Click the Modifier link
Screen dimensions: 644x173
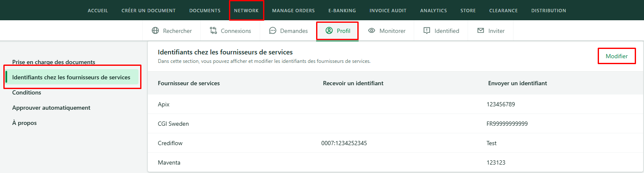[x=617, y=56]
